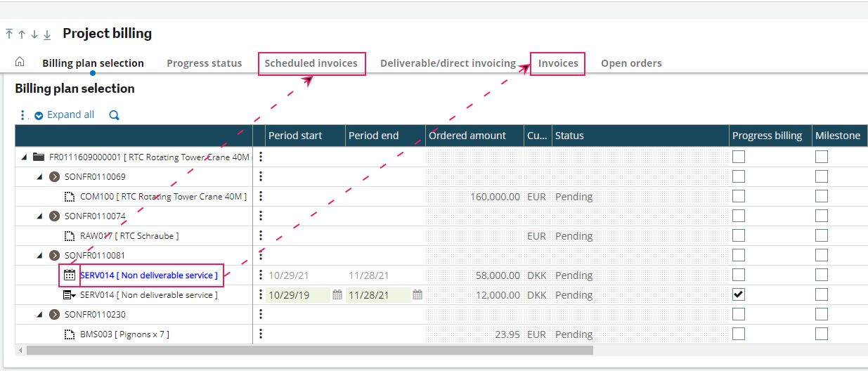The height and width of the screenshot is (371, 868).
Task: Open the blue SERV014 Non deliverable service link
Action: click(x=149, y=275)
